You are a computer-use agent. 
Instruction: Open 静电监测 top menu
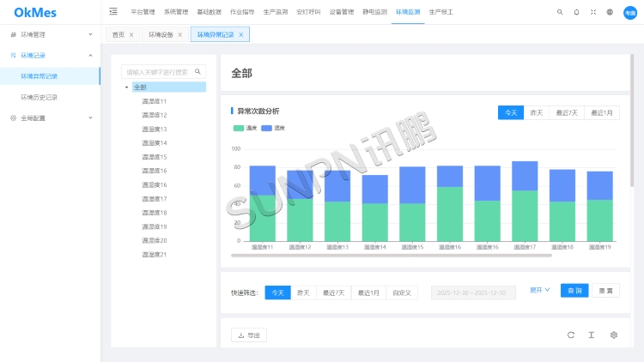tap(375, 12)
